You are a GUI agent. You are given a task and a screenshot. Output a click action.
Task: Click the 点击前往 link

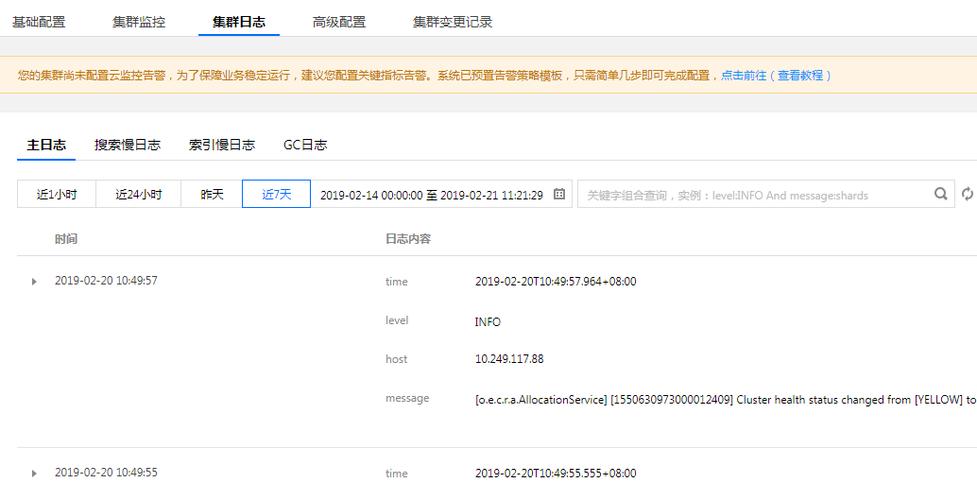[743, 75]
